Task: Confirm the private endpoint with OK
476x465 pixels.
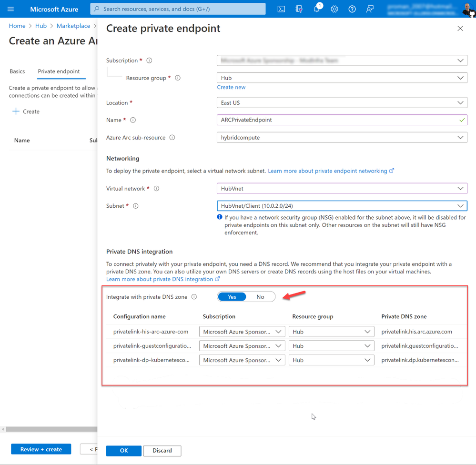Action: 124,451
